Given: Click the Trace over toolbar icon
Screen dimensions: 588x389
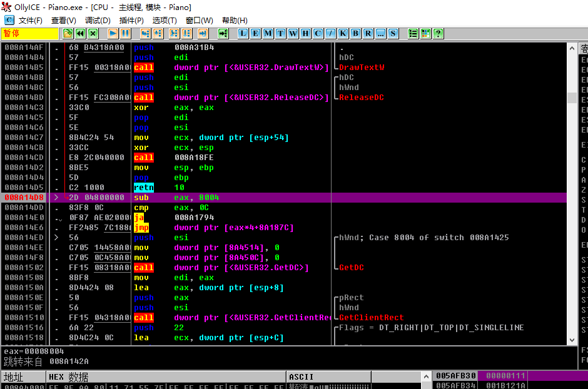Looking at the screenshot, I should [187, 34].
